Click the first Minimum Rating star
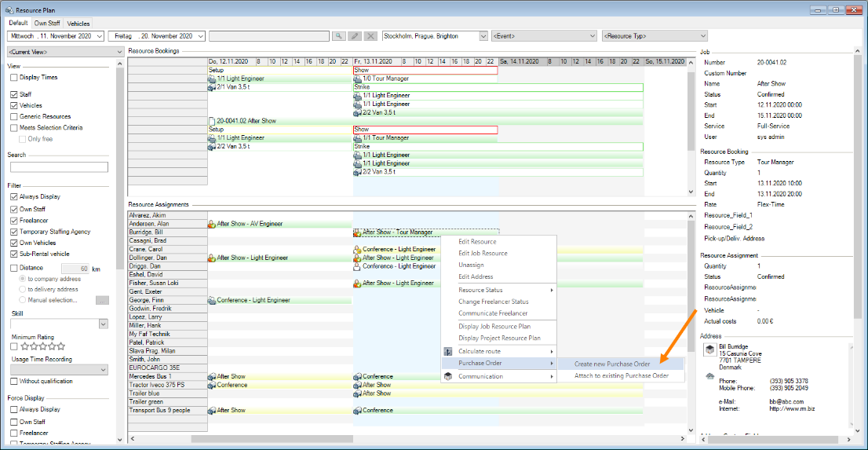 point(25,346)
